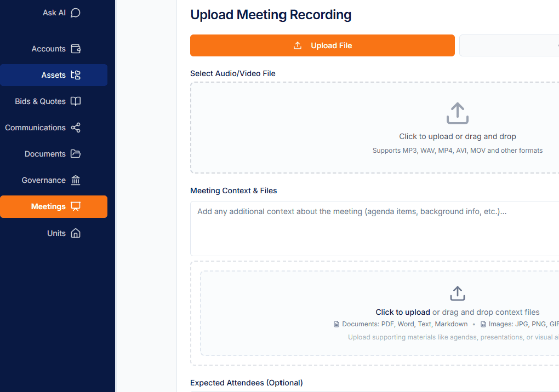Focus the meeting context text area
Screen dimensions: 559x392
point(375,228)
